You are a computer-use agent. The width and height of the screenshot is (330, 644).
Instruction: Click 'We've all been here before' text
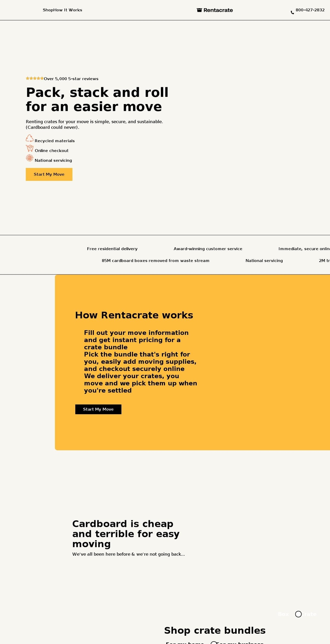(129, 554)
